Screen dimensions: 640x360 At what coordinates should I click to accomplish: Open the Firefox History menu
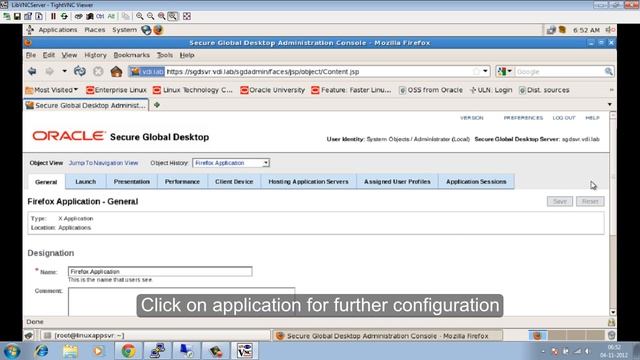[x=95, y=55]
